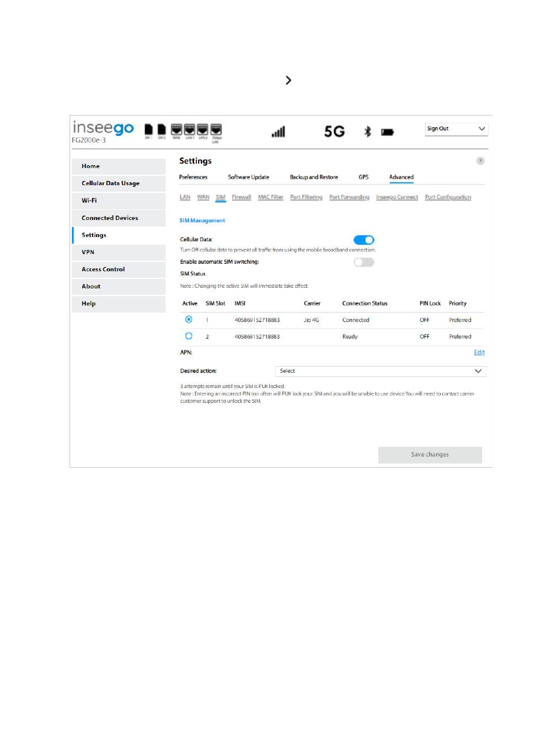Click the inseego logo

(x=103, y=129)
